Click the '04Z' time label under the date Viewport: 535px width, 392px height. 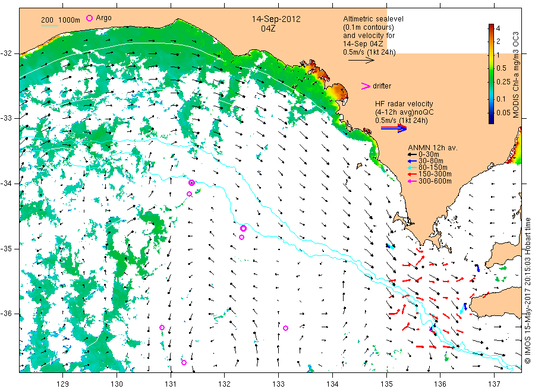[x=268, y=29]
